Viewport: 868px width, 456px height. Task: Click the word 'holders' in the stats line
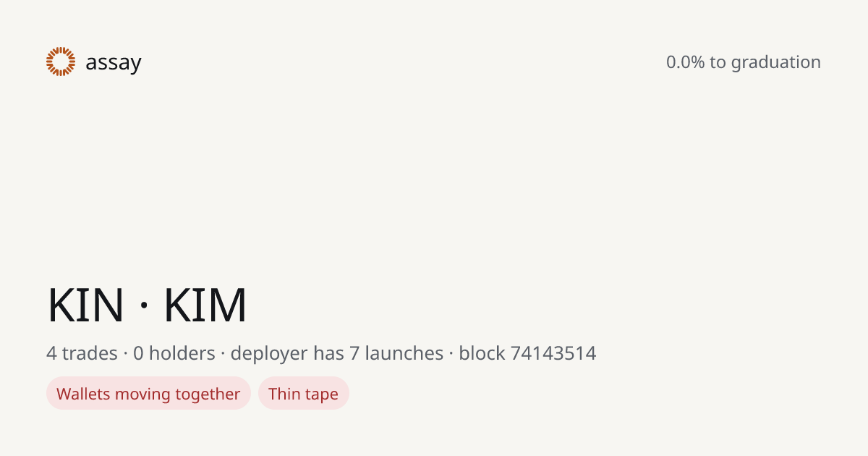[x=182, y=353]
